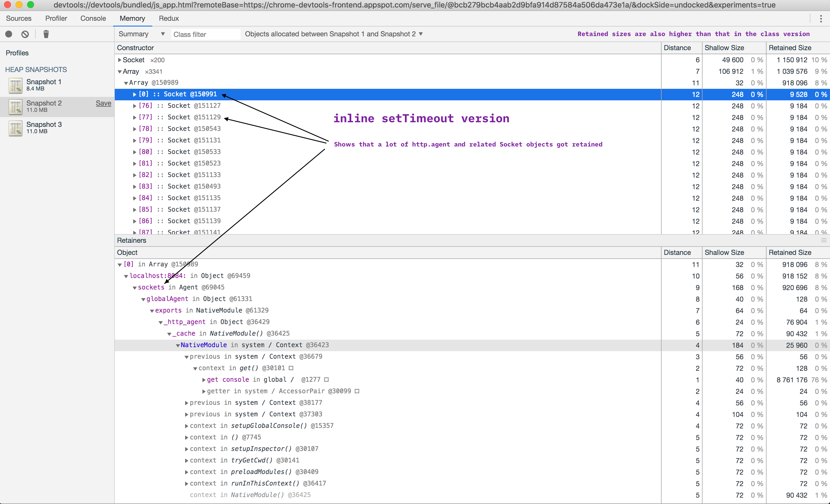Switch to the Sources tab
The width and height of the screenshot is (830, 504).
(x=18, y=18)
